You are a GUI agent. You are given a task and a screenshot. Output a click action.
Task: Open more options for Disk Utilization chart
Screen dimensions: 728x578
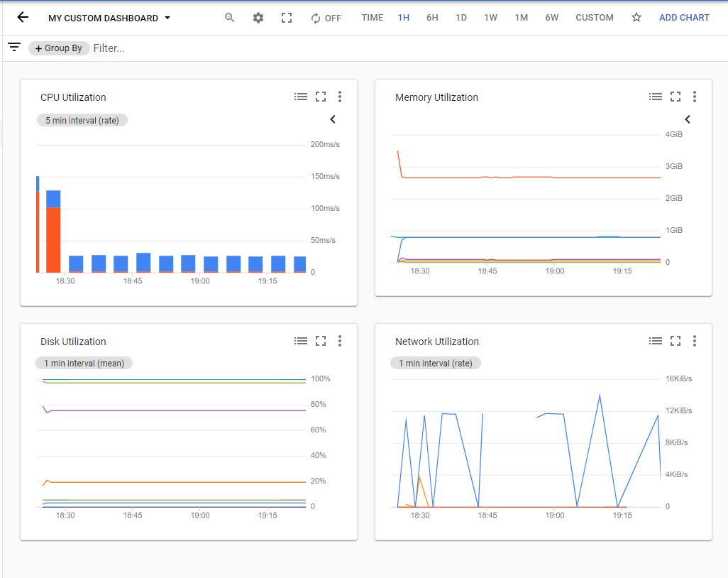340,342
